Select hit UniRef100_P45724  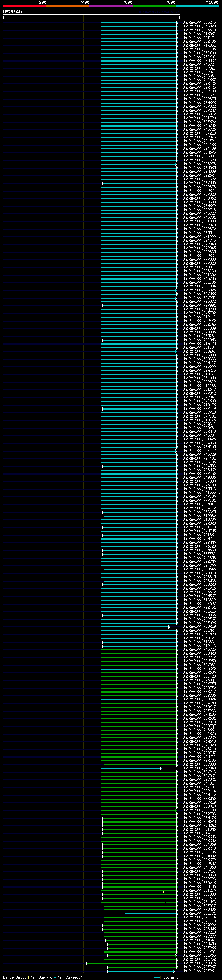click(x=199, y=65)
